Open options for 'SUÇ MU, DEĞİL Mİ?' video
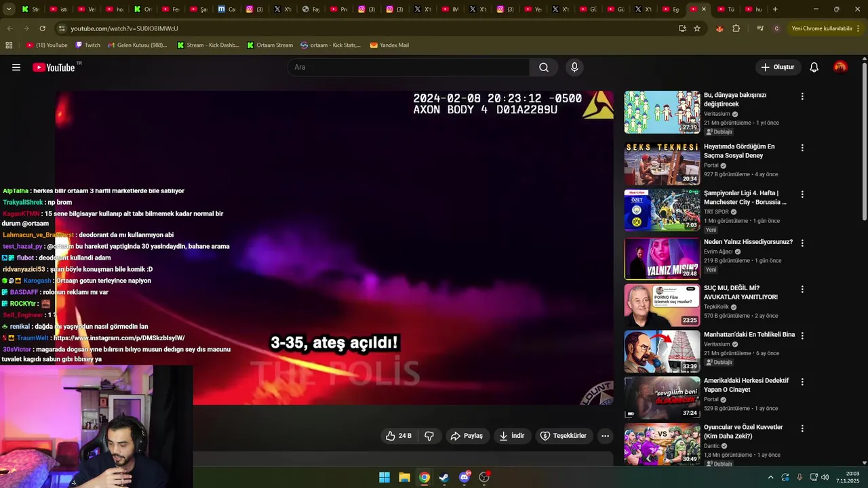868x488 pixels. 802,289
